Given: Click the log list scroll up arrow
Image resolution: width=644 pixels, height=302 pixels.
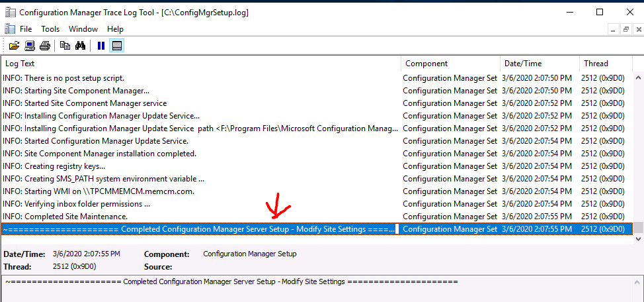Looking at the screenshot, I should [638, 77].
